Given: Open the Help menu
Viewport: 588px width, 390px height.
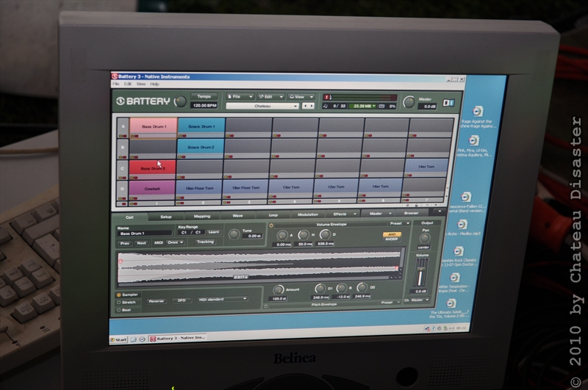Looking at the screenshot, I should click(x=154, y=84).
